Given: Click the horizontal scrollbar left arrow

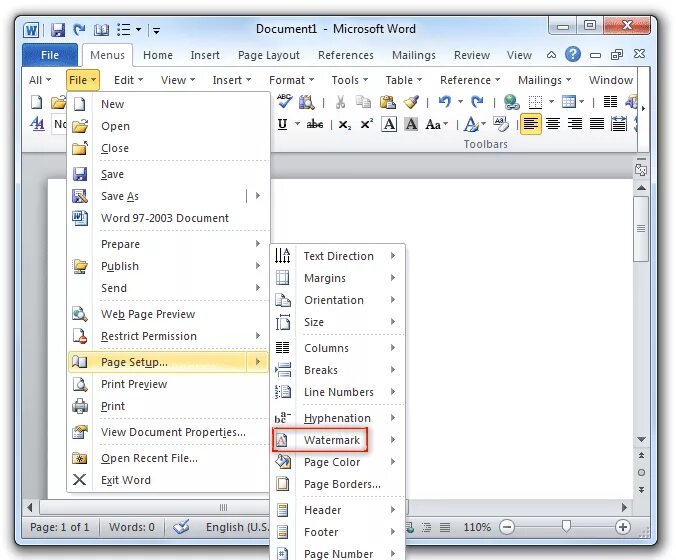Looking at the screenshot, I should tap(29, 507).
